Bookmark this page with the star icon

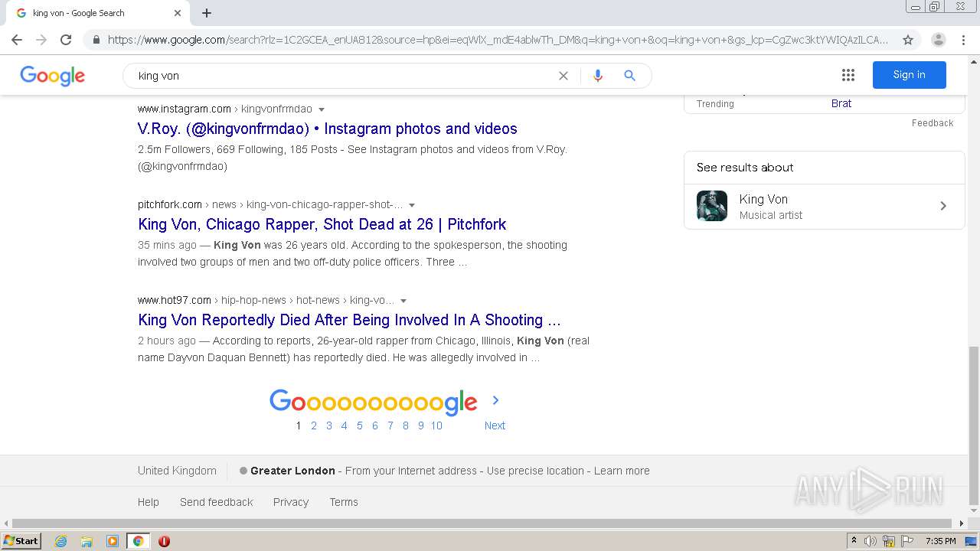click(x=908, y=40)
